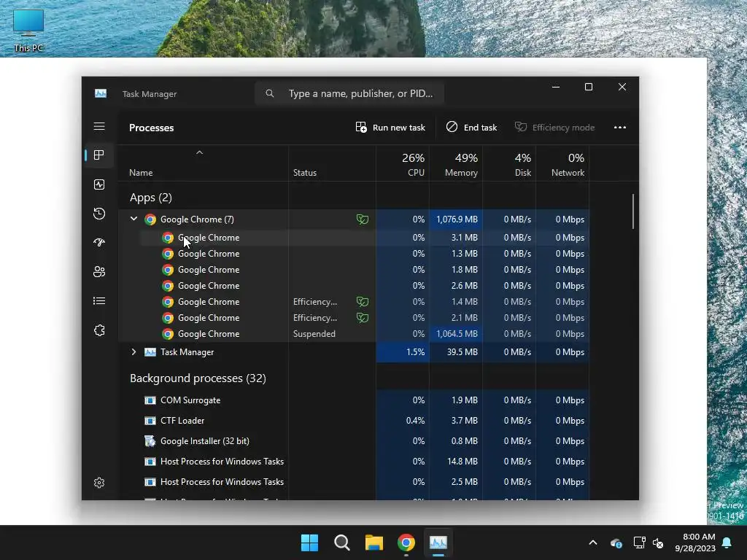Viewport: 747px width, 560px height.
Task: Open the notification bell in system tray
Action: point(727,542)
